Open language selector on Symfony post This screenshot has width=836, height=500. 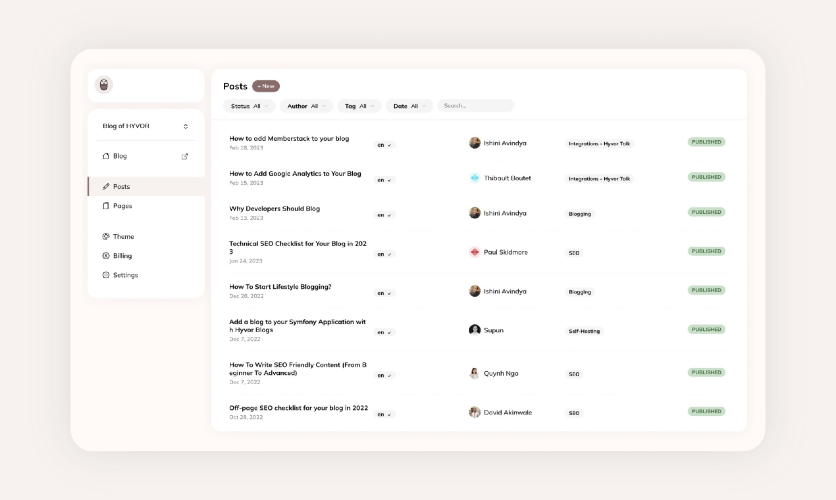pyautogui.click(x=384, y=332)
